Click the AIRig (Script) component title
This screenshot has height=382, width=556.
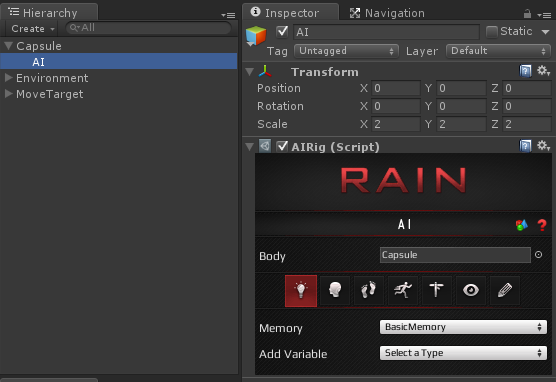tap(335, 147)
